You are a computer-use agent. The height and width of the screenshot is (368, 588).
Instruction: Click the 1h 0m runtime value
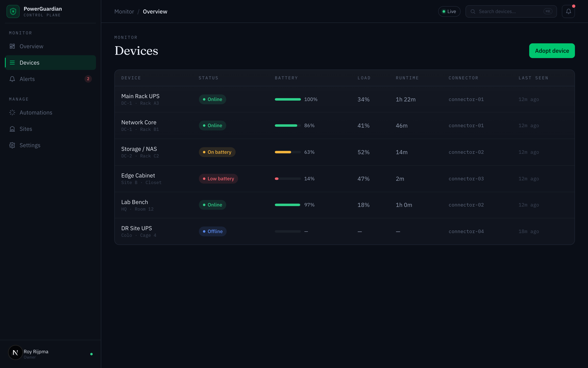[404, 205]
